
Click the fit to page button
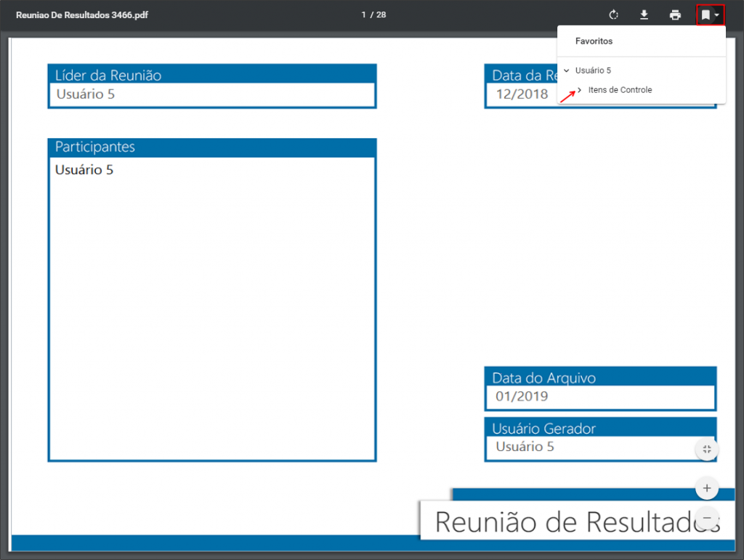(706, 449)
